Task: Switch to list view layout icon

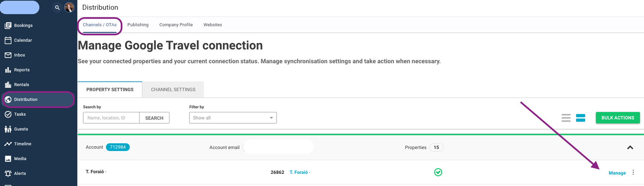Action: [x=566, y=118]
